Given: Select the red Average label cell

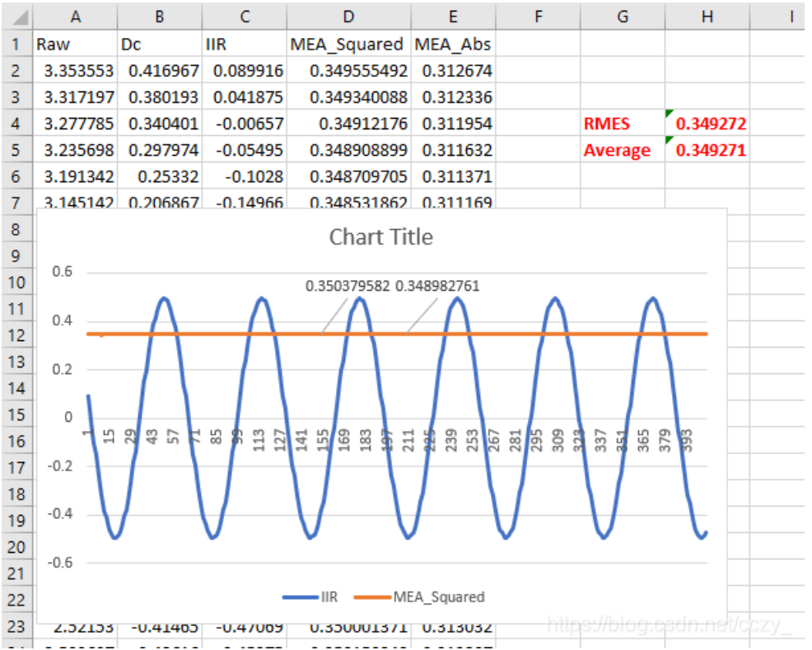Looking at the screenshot, I should pos(617,151).
